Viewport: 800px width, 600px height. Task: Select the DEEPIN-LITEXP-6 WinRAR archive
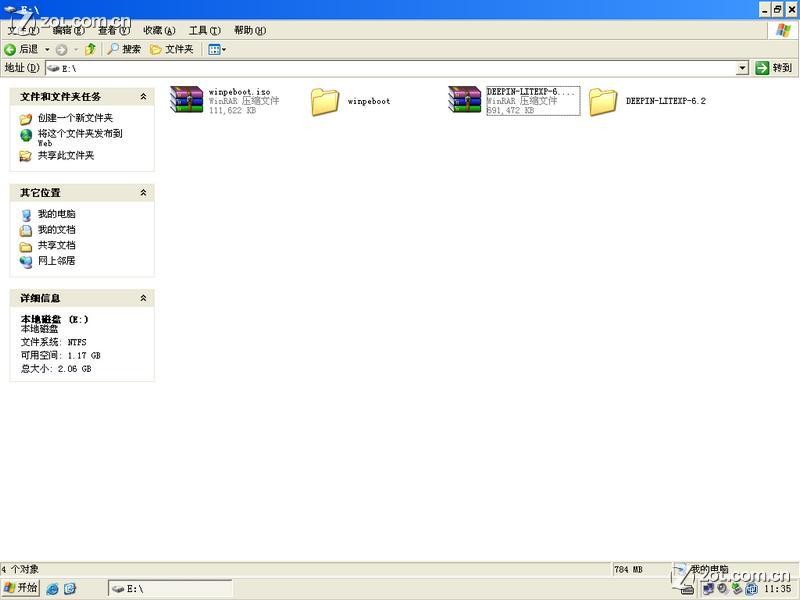[465, 100]
